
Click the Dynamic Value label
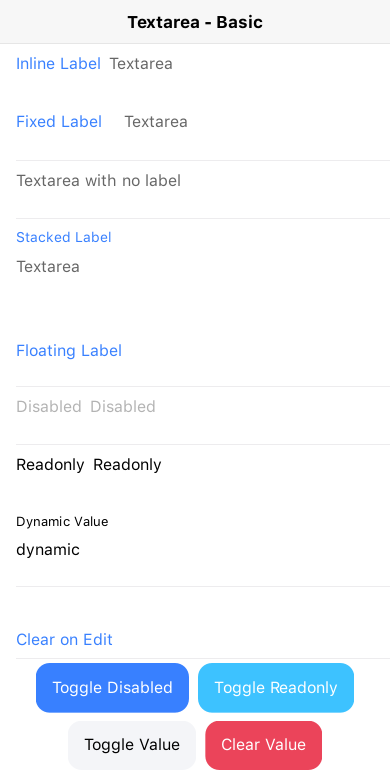pos(62,521)
